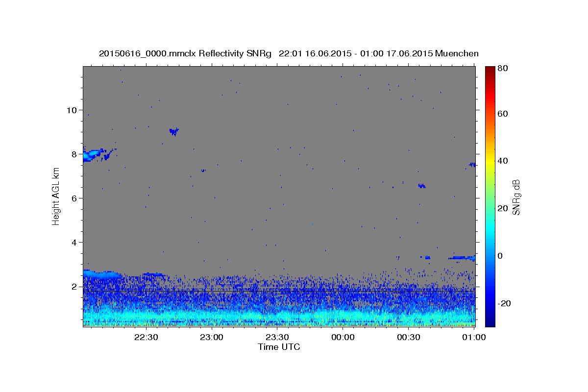The width and height of the screenshot is (588, 392).
Task: Click the cyan band of the colorbar
Action: (490, 228)
